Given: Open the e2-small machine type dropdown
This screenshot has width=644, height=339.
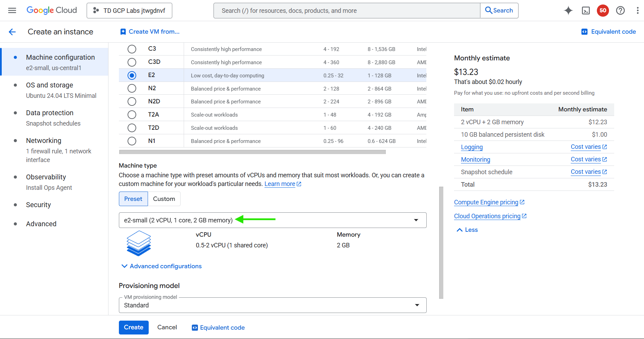Looking at the screenshot, I should coord(272,220).
